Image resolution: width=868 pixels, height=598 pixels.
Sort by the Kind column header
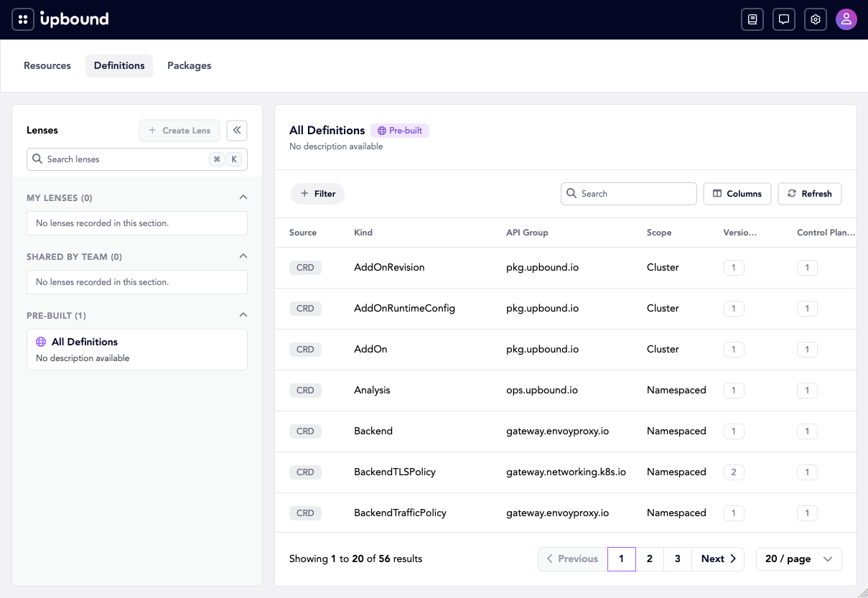coord(363,233)
